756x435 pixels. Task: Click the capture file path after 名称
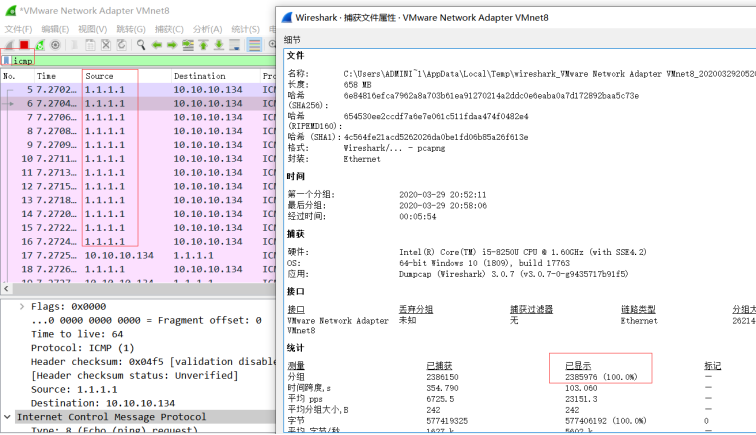pos(549,74)
